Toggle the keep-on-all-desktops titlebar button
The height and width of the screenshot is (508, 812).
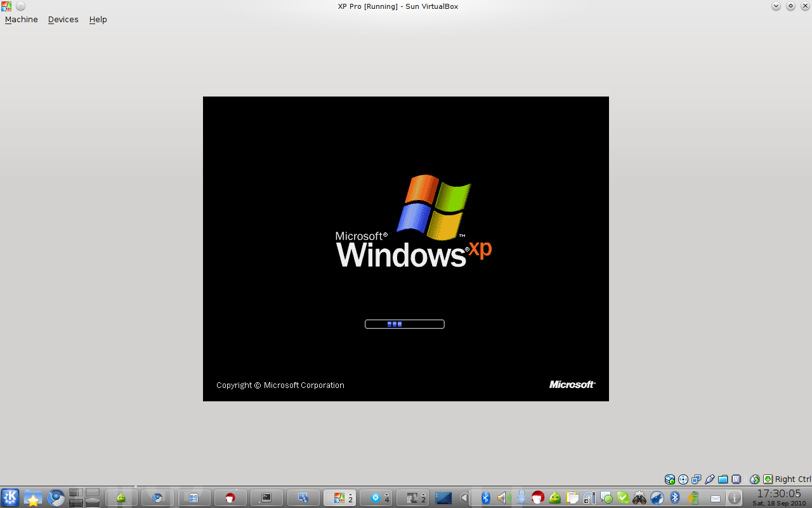(20, 6)
